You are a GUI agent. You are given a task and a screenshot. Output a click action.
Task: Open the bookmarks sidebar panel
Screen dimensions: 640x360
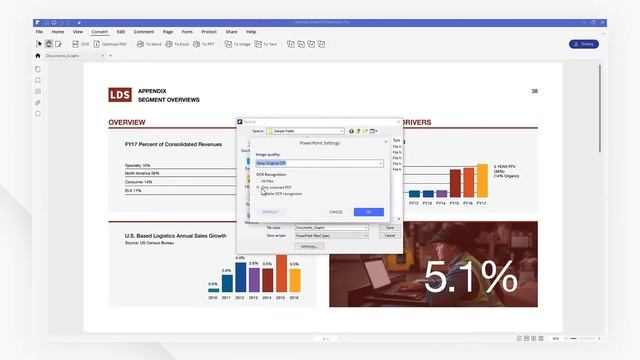click(x=38, y=80)
